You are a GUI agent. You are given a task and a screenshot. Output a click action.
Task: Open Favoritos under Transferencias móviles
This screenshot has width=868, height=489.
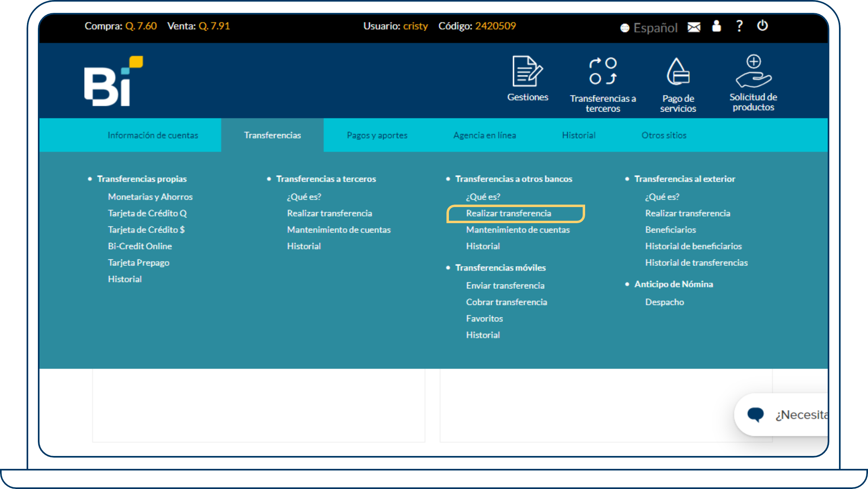[484, 319]
